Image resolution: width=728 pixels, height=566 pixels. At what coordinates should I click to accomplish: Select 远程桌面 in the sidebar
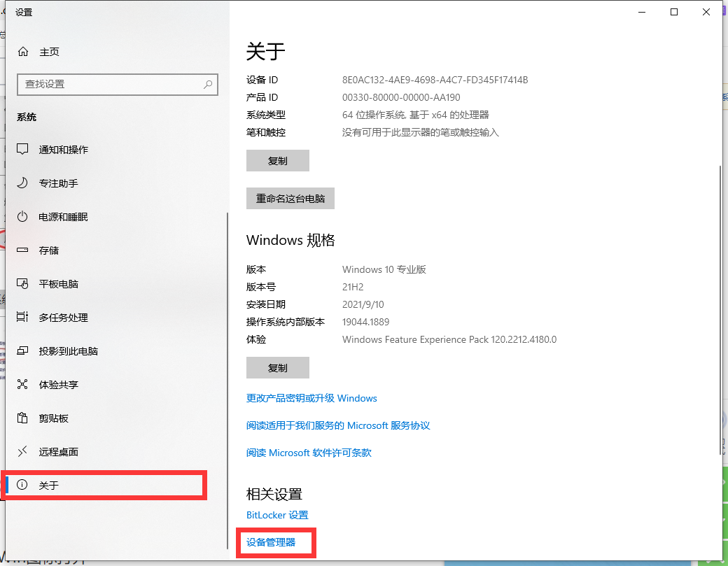click(58, 452)
